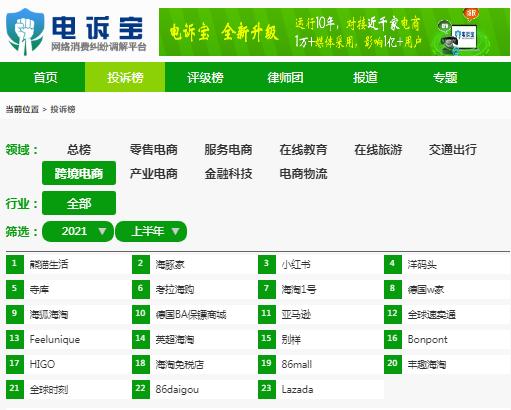Select the 金融科技 domain filter
Viewport: 511px width, 410px height.
[228, 174]
